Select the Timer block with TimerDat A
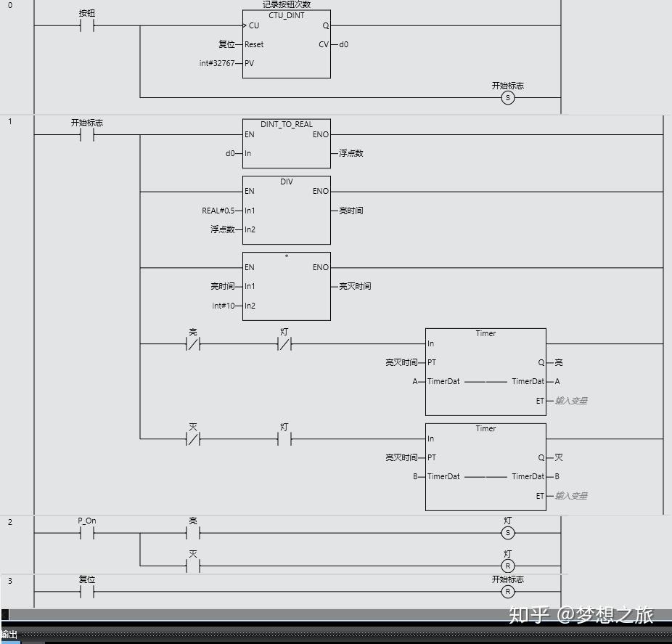The image size is (672, 644). pyautogui.click(x=485, y=372)
